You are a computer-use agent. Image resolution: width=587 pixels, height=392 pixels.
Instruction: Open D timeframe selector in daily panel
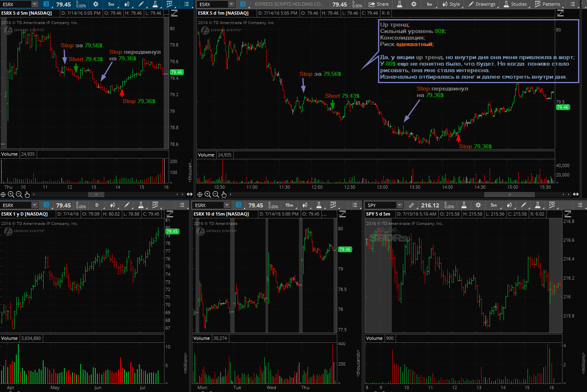click(97, 205)
